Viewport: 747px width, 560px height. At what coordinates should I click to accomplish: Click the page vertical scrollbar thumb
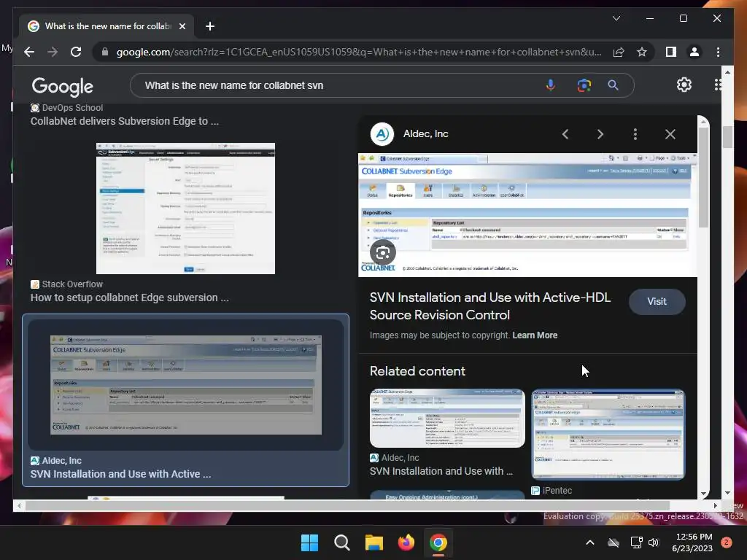(727, 137)
